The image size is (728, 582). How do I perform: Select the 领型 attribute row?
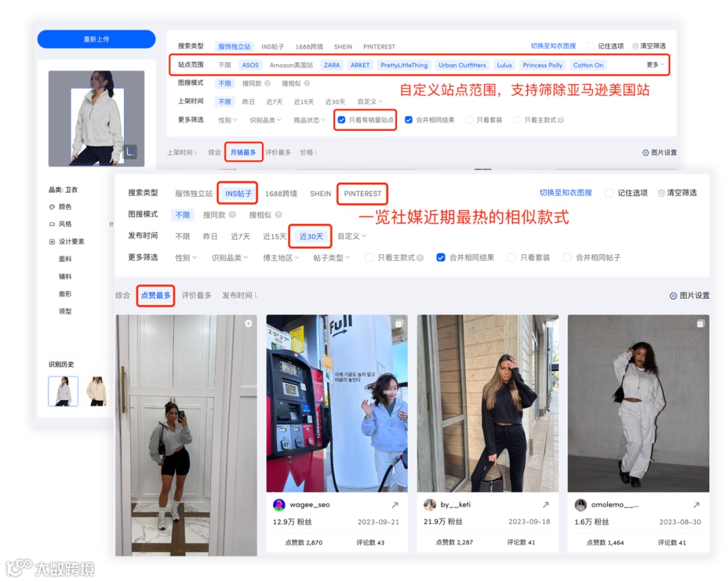click(65, 311)
